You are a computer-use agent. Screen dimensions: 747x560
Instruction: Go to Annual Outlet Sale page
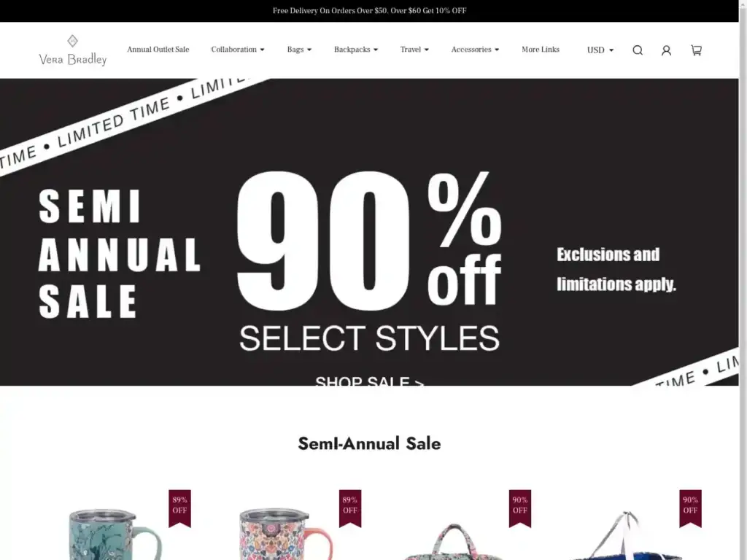(158, 50)
